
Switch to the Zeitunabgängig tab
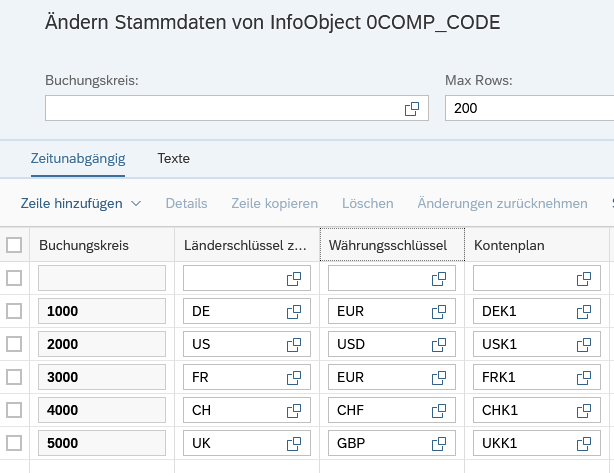(78, 159)
